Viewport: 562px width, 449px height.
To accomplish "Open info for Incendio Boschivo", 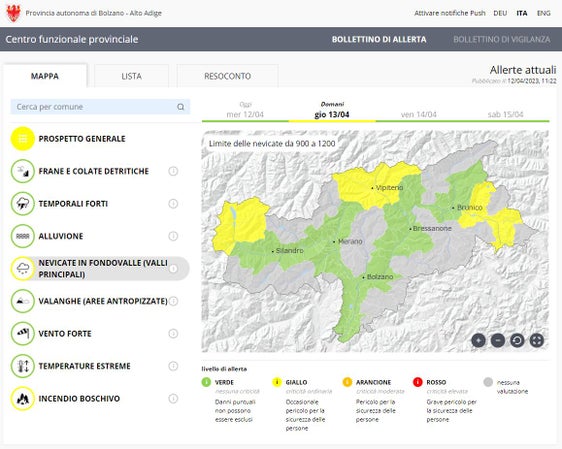I will (173, 398).
